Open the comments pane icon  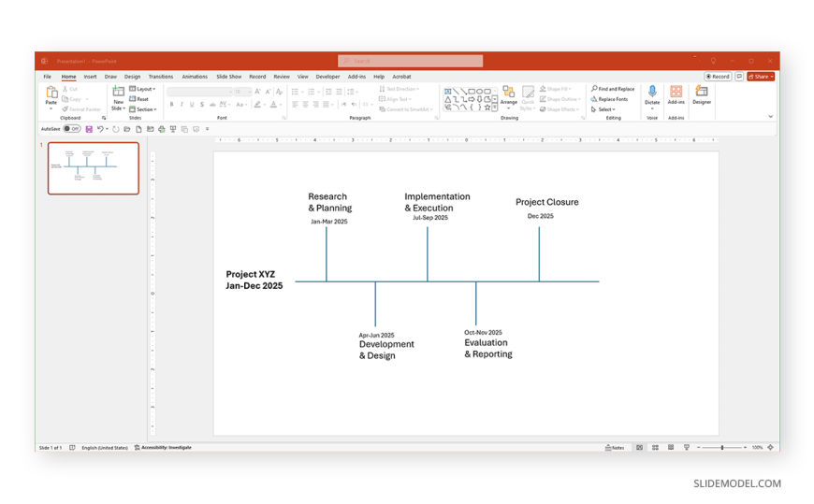(739, 77)
